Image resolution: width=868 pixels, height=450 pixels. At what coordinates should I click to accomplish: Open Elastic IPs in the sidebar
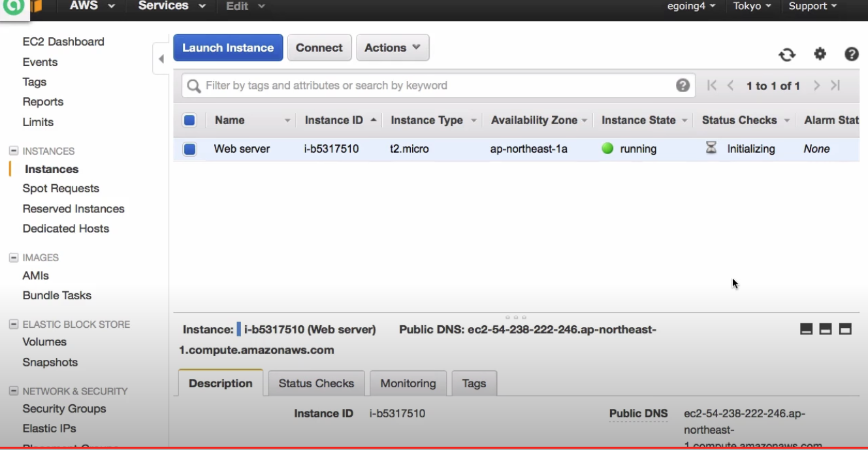coord(49,428)
